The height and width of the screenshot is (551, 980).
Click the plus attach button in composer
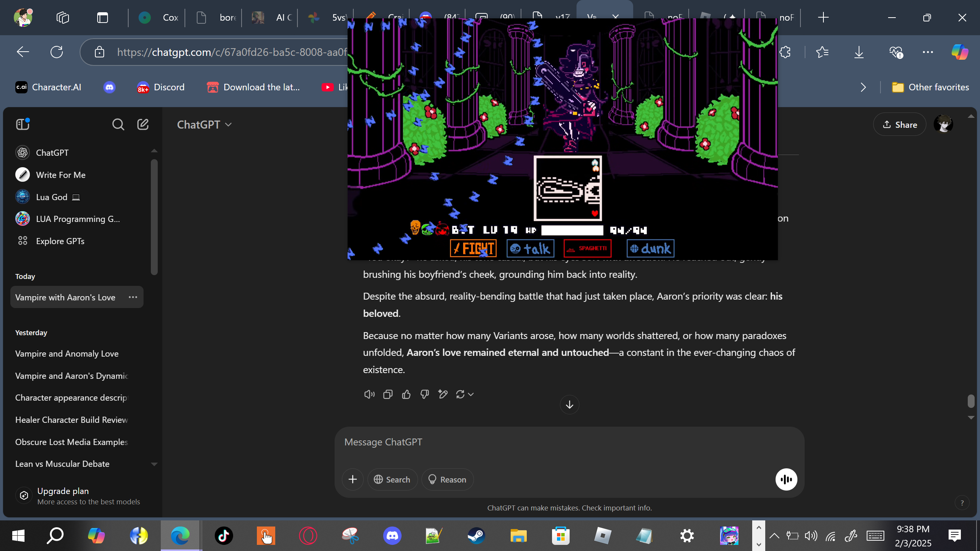[x=353, y=479]
